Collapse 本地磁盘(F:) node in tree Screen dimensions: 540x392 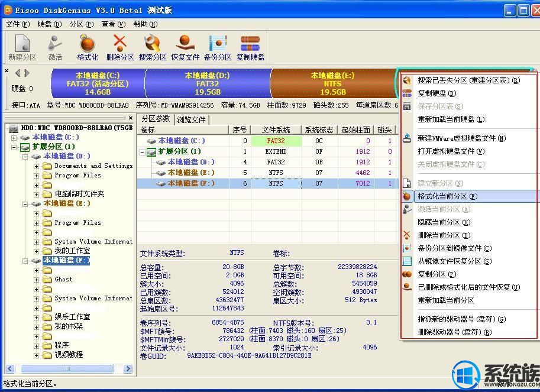[25, 261]
